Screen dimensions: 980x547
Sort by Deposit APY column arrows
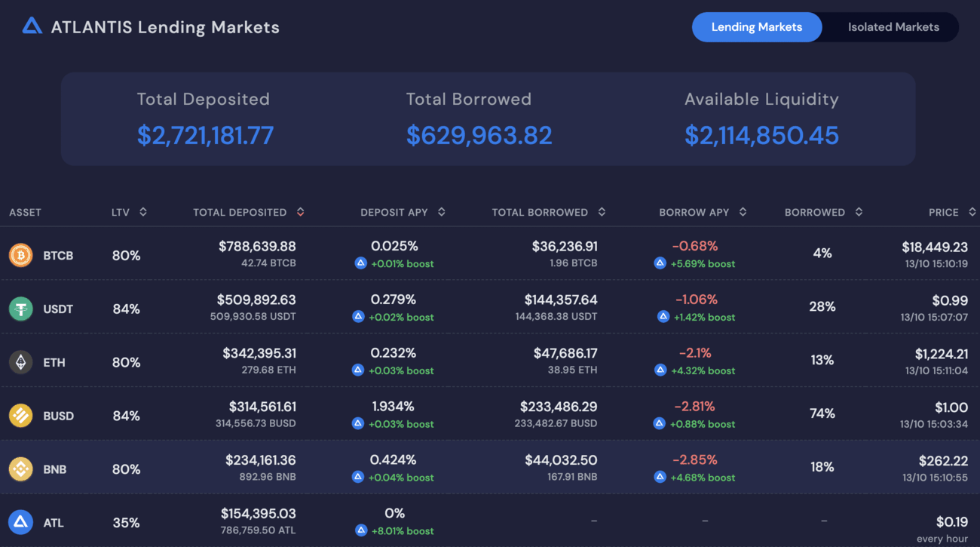click(441, 212)
